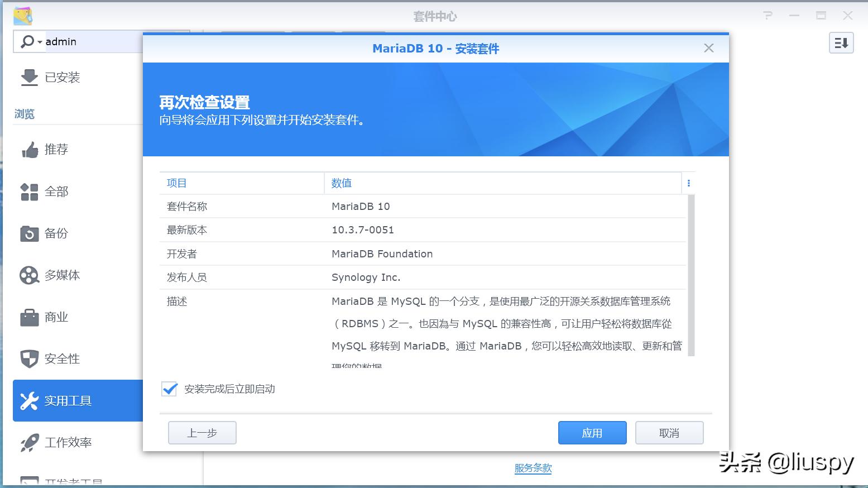Open the column options three-dot menu

coord(689,183)
